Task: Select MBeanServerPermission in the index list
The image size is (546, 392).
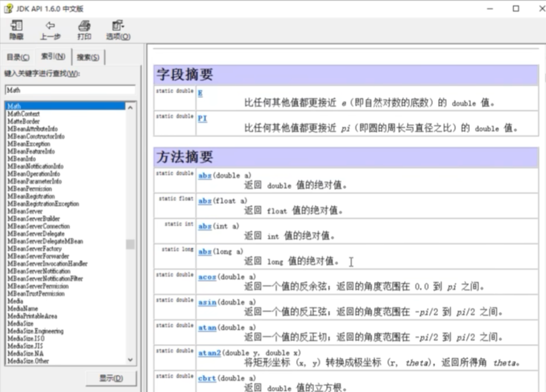Action: point(38,286)
